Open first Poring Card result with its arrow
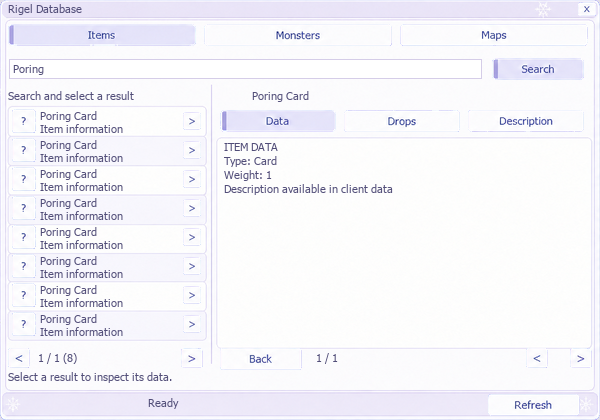The image size is (600, 420). 192,121
